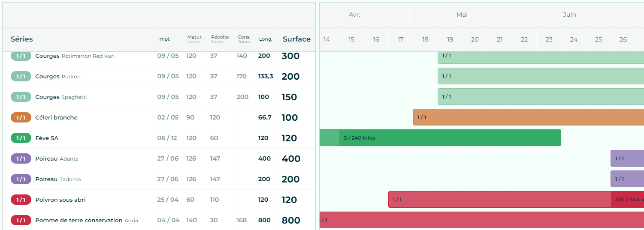Select the Mai month header
The width and height of the screenshot is (644, 230).
[x=462, y=15]
